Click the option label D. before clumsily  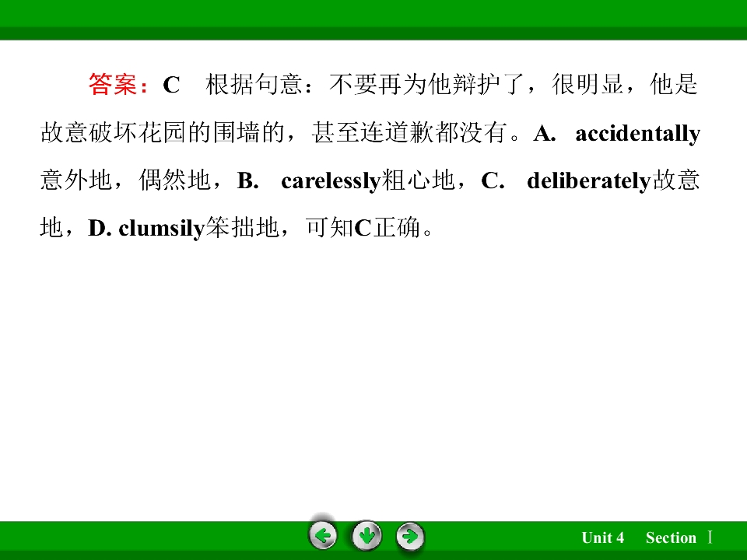point(100,229)
